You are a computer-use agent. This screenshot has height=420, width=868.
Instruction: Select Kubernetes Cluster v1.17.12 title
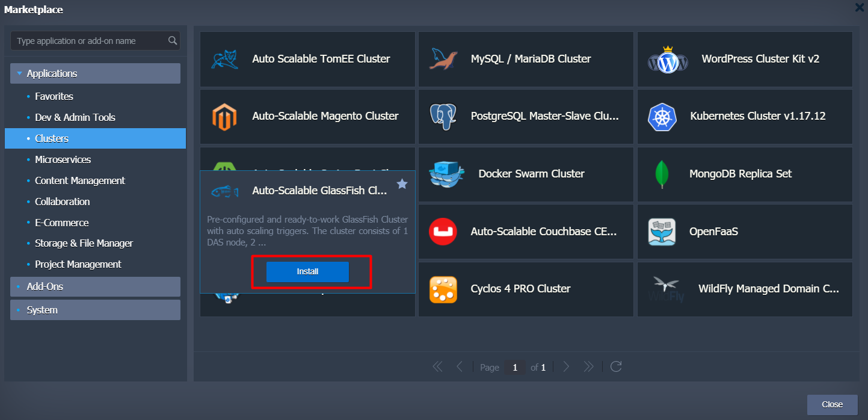coord(758,116)
